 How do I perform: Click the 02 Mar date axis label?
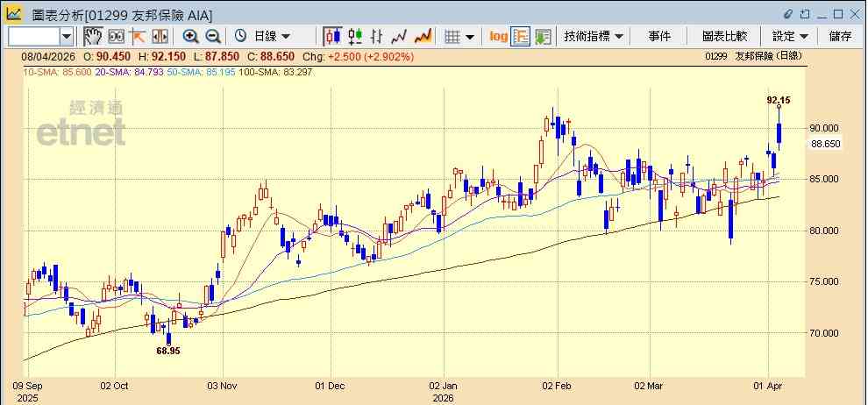coord(650,386)
